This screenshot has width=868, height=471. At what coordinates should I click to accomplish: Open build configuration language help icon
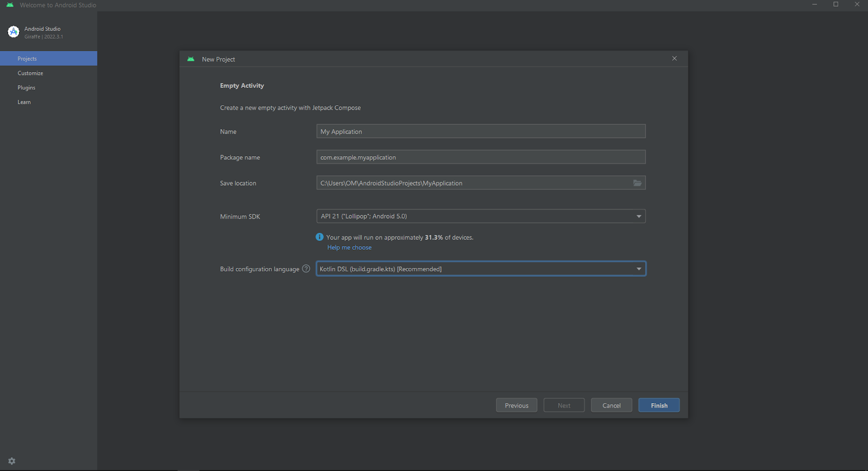306,269
